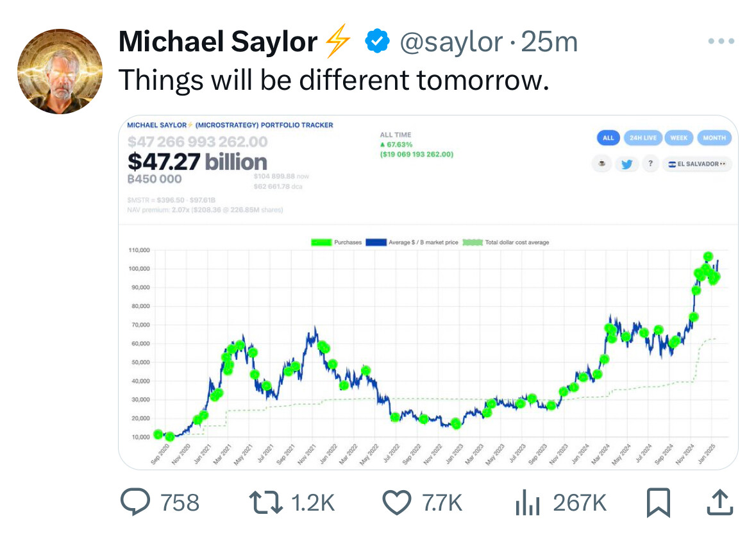The image size is (756, 544).
Task: Open Michael Saylor's profile avatar
Action: click(59, 71)
